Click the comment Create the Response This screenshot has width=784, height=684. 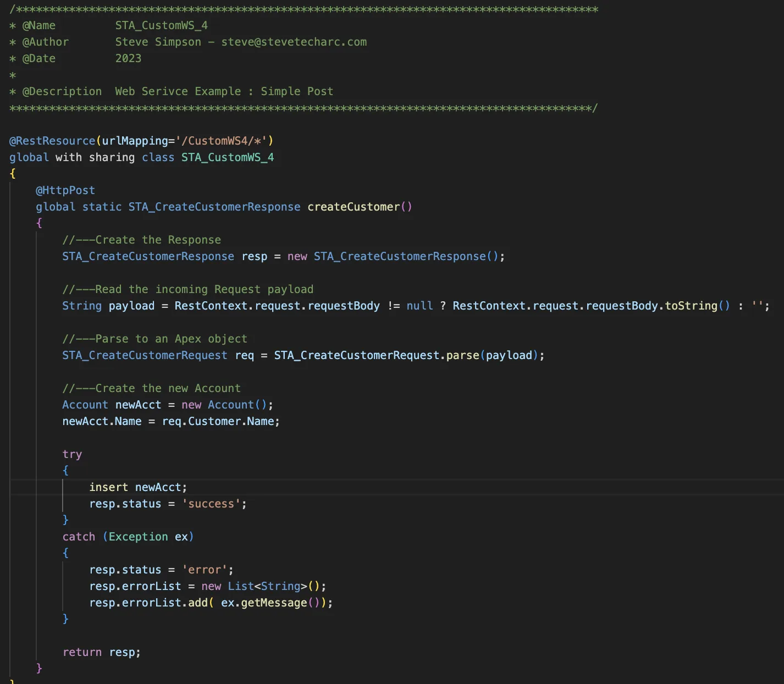pyautogui.click(x=142, y=240)
